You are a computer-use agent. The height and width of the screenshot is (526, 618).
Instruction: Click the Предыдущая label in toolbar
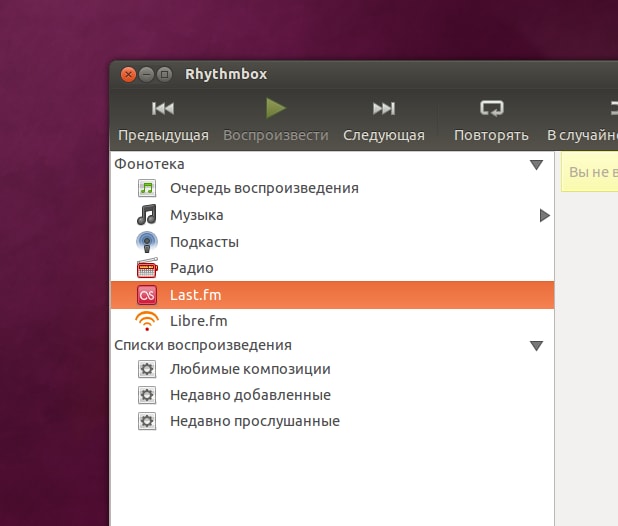163,135
